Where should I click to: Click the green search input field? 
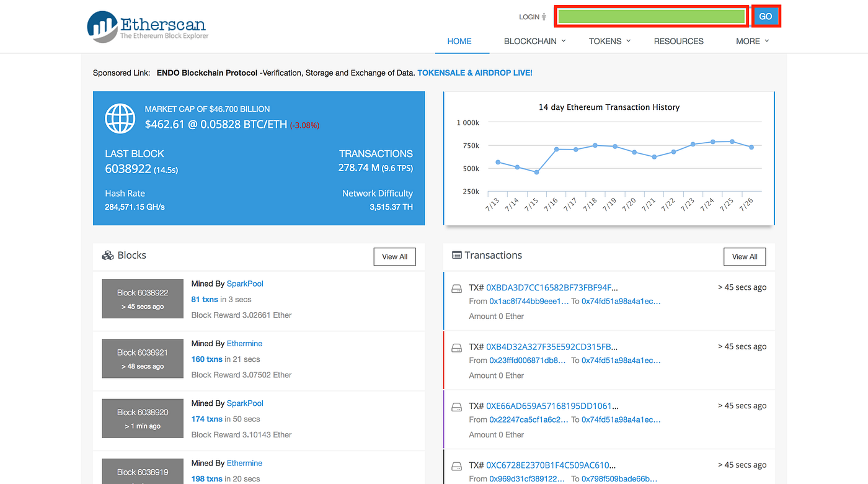point(652,16)
